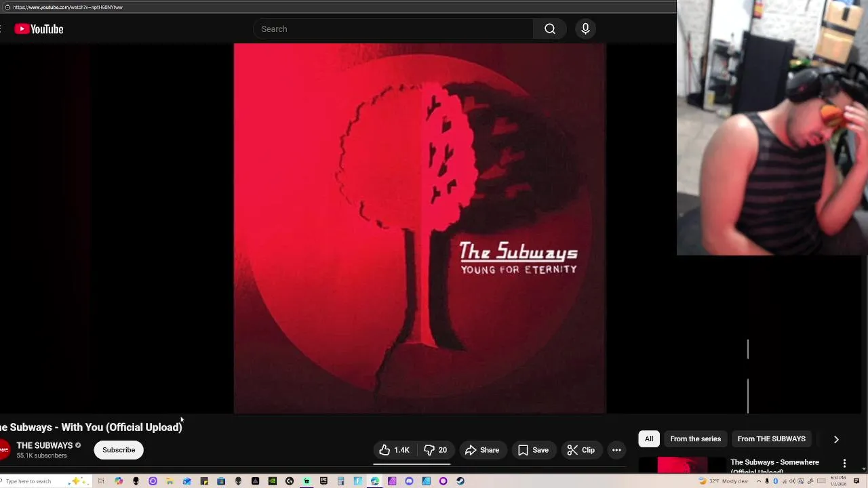
Task: Share the With You video
Action: 482,450
